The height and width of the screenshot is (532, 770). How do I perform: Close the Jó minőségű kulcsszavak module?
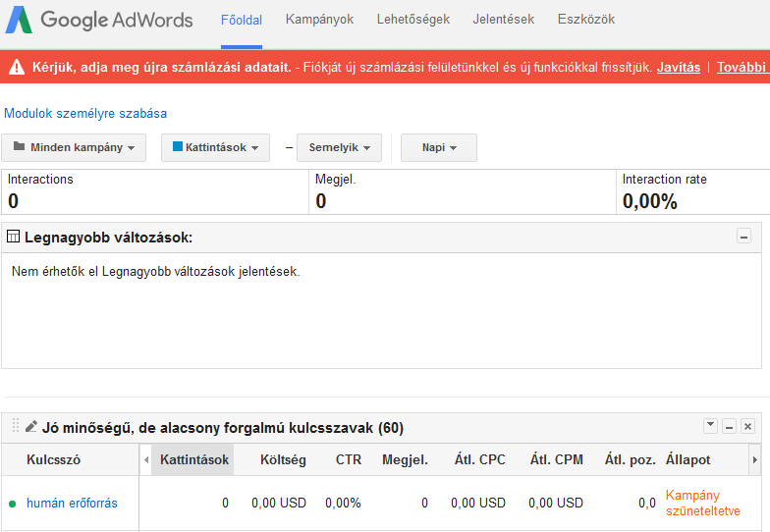pos(748,426)
